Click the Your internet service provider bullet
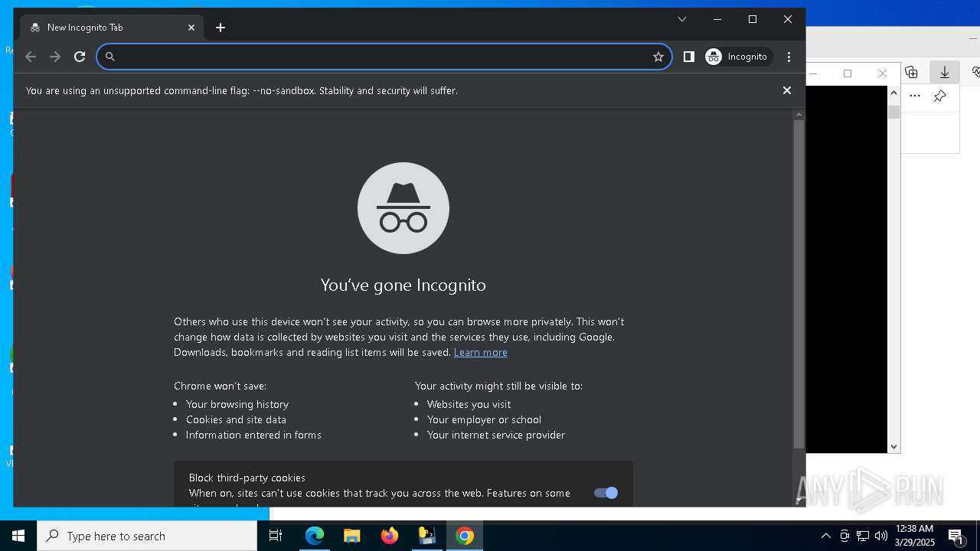Image resolution: width=980 pixels, height=551 pixels. (x=496, y=435)
